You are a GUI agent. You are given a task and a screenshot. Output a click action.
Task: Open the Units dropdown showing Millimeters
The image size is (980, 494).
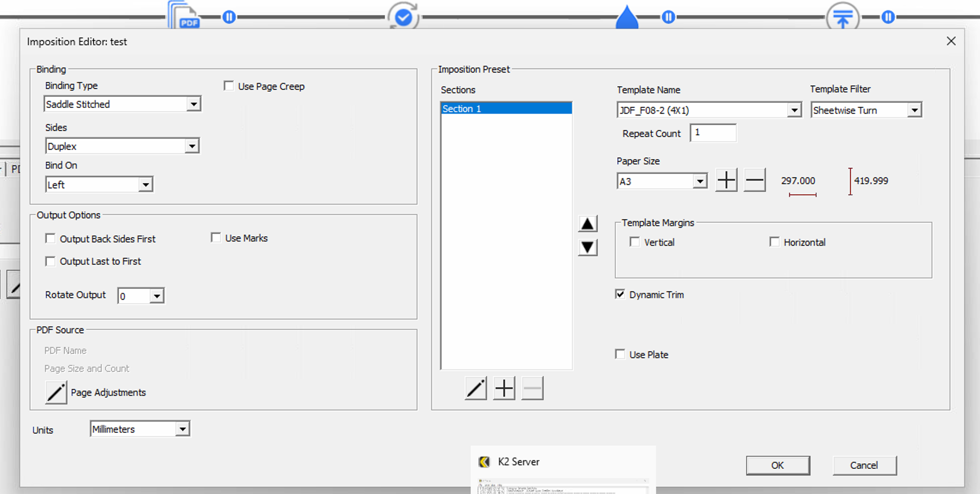[183, 428]
